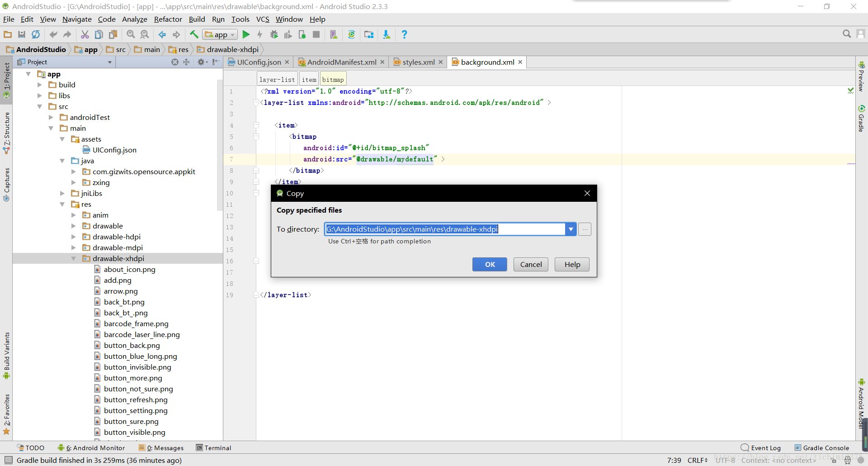The image size is (868, 466).
Task: Close the Copy dialog with X
Action: (587, 193)
